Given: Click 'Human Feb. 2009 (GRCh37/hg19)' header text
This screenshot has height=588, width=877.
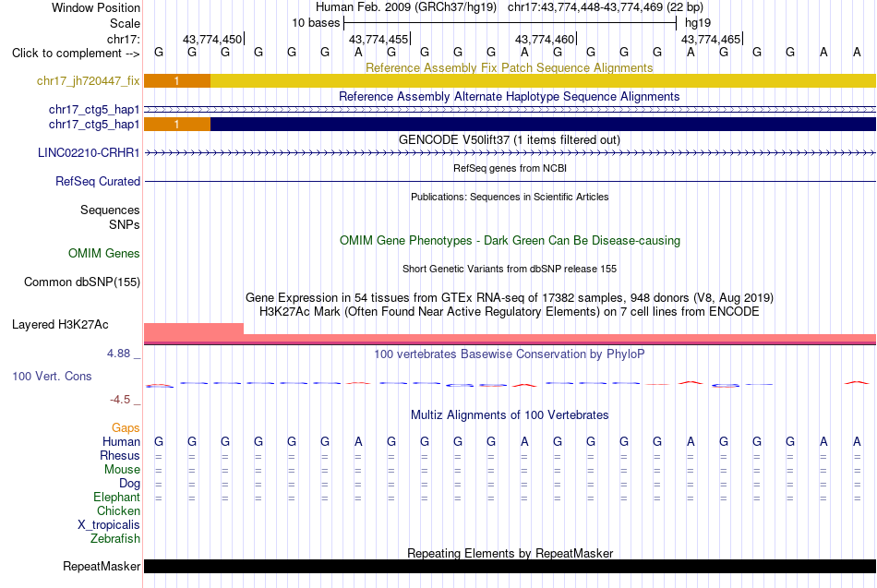Looking at the screenshot, I should click(x=405, y=7).
